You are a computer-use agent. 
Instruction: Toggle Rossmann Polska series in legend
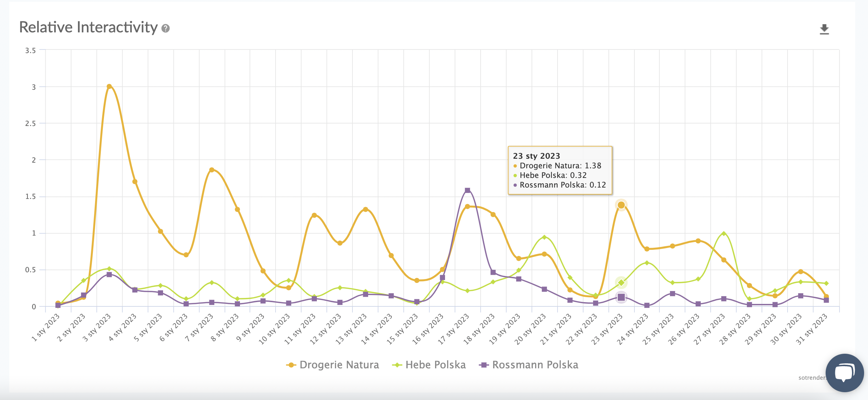coord(535,365)
